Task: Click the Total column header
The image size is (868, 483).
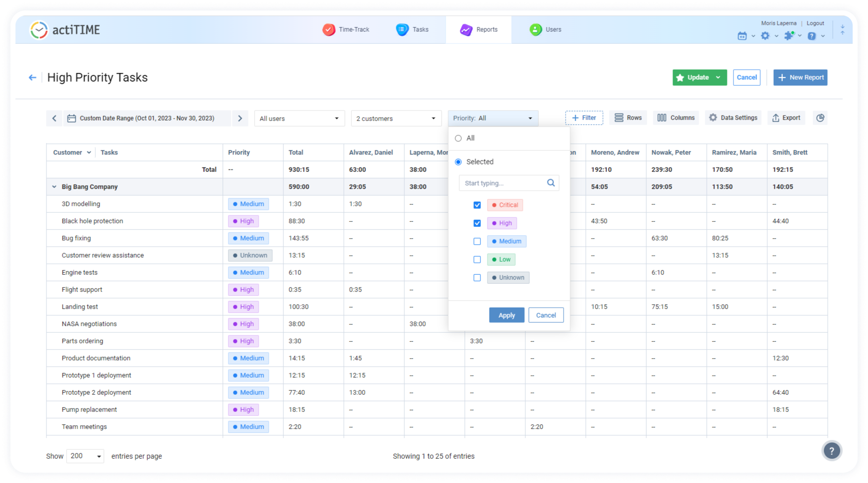Action: coord(296,152)
